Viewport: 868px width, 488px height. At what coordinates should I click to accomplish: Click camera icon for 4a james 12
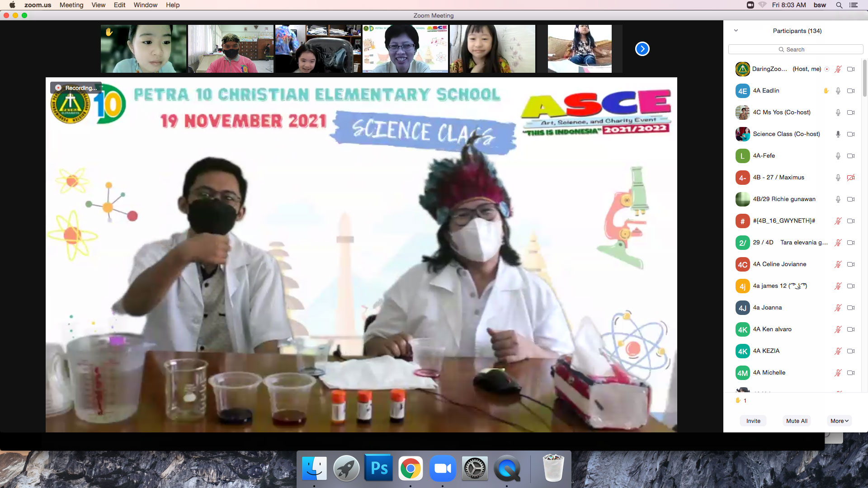click(851, 286)
